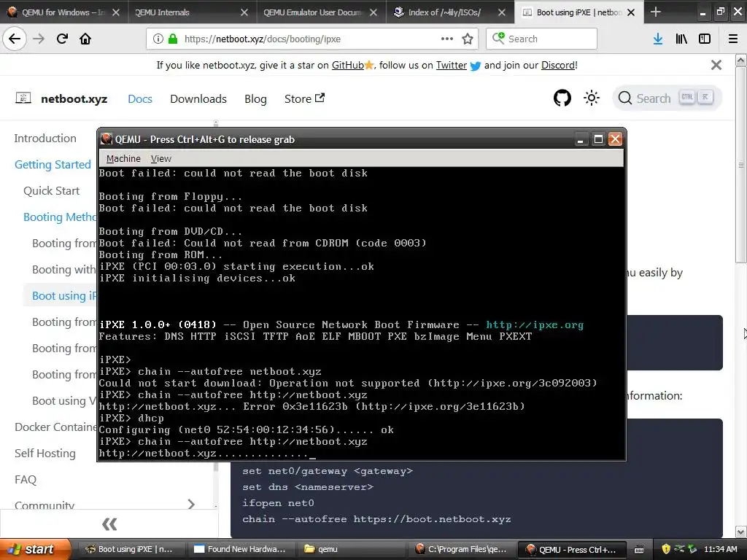Open the netboot.xyz docs search field
This screenshot has height=560, width=747.
(x=667, y=98)
